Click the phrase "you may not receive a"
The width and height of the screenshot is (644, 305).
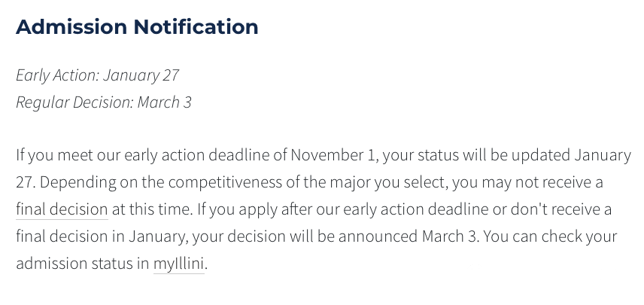[x=527, y=182]
